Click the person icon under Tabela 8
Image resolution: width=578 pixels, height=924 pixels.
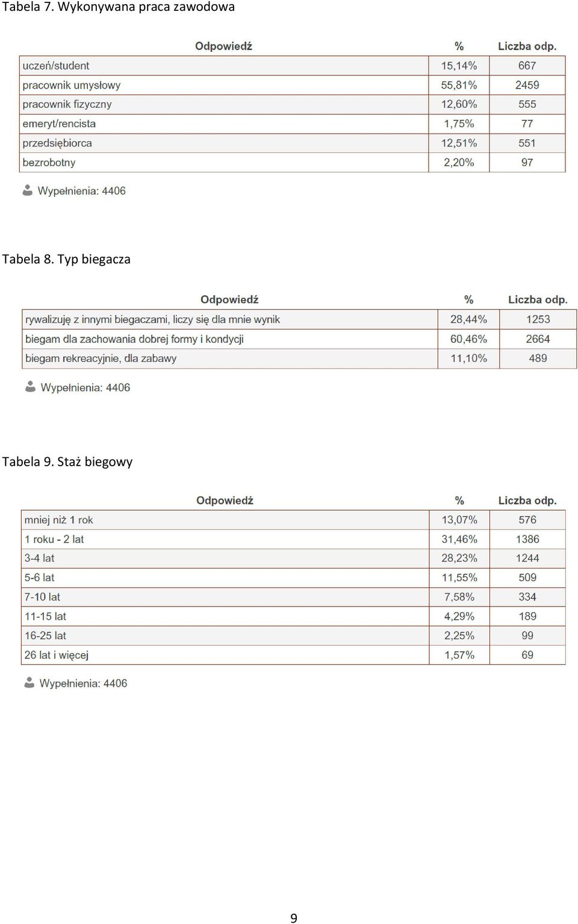(30, 387)
